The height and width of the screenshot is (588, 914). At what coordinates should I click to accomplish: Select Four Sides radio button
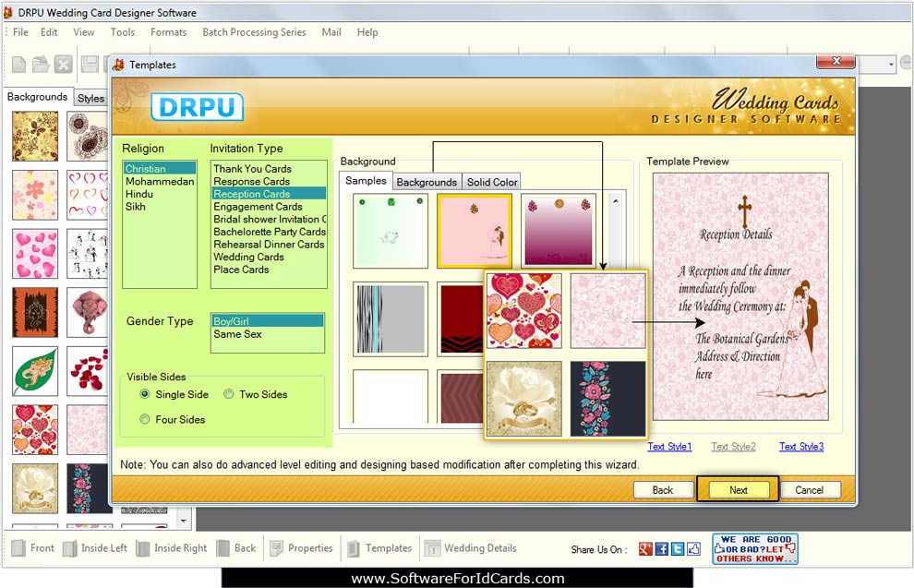click(145, 419)
